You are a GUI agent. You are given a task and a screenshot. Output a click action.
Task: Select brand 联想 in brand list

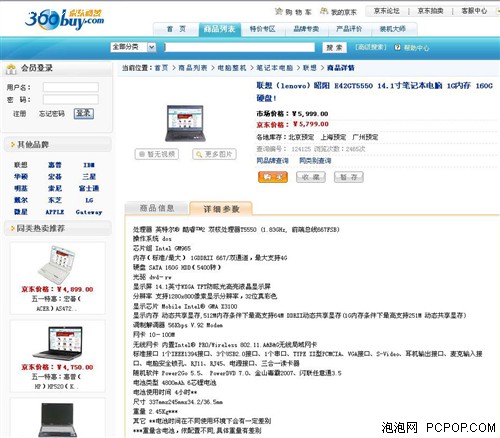click(21, 165)
